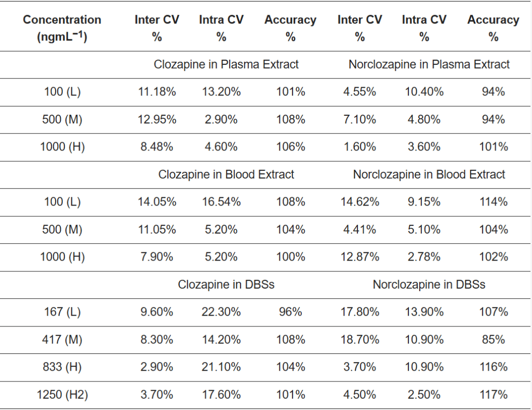Click the 167 (L) concentration row label
Viewport: 532px width, 410px height.
pyautogui.click(x=62, y=312)
